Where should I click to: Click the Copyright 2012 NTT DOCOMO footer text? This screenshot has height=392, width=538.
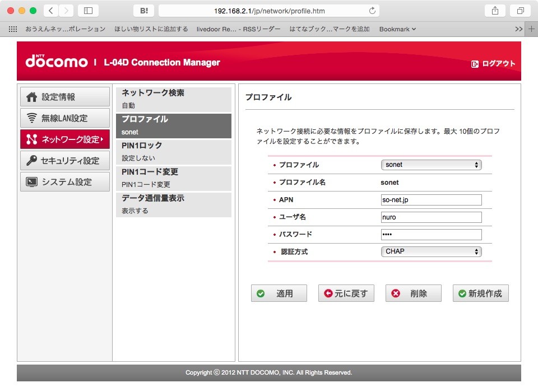269,372
